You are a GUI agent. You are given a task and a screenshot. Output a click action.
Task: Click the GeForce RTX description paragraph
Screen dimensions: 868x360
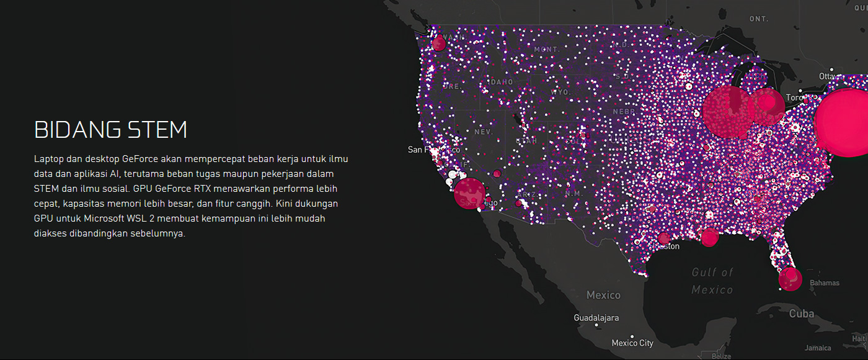tap(191, 196)
